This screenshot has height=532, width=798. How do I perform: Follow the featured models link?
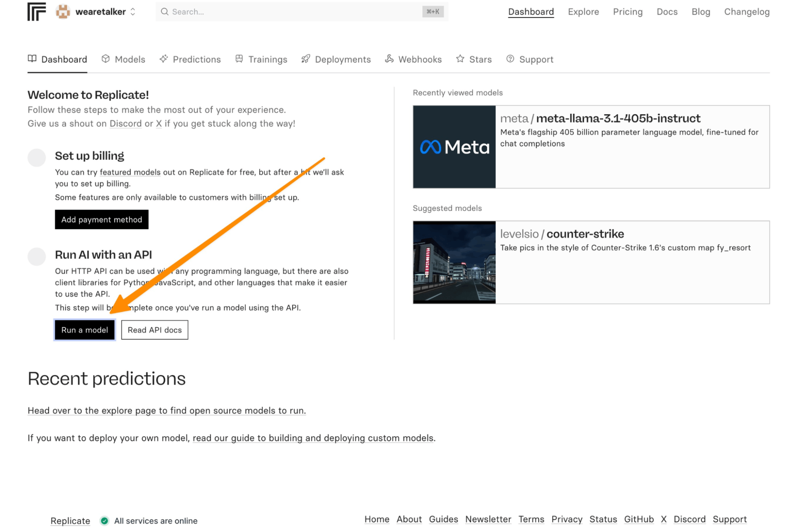pyautogui.click(x=130, y=172)
